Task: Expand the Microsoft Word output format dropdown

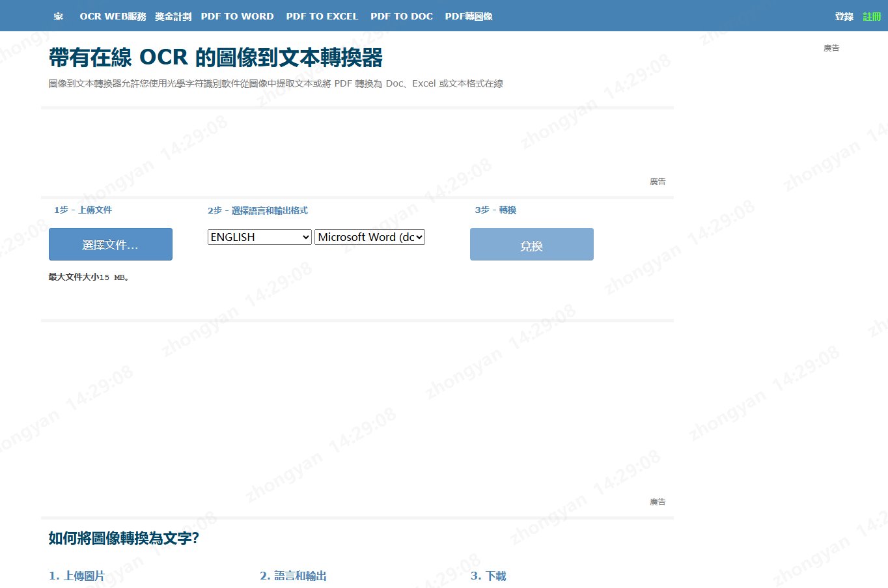Action: (x=370, y=237)
